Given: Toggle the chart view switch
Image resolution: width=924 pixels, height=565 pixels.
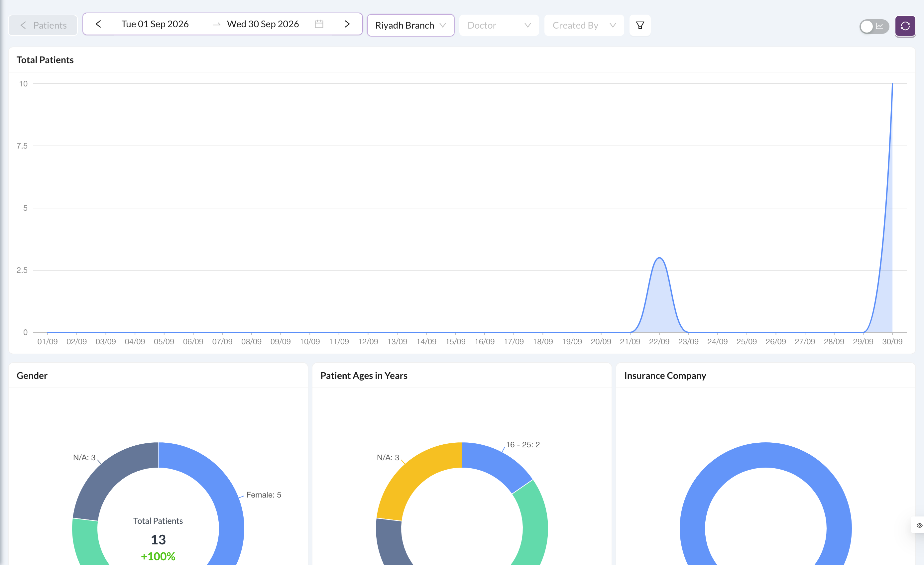Looking at the screenshot, I should pyautogui.click(x=874, y=26).
